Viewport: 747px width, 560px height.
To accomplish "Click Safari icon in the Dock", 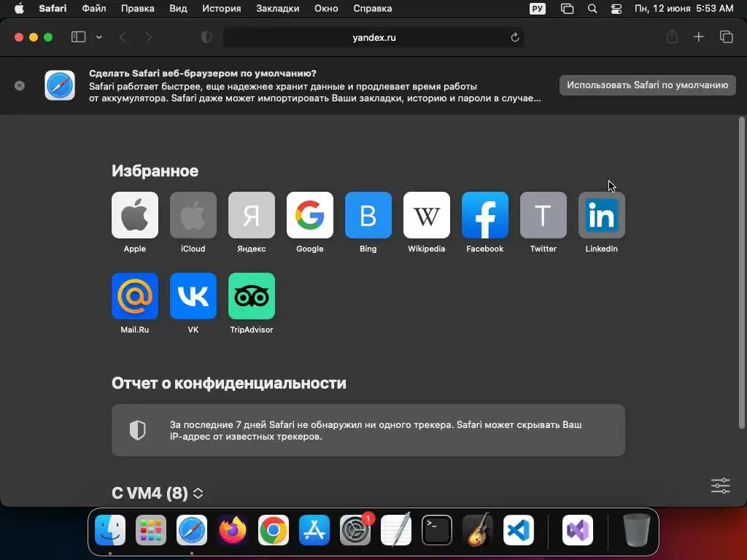I will (x=192, y=530).
